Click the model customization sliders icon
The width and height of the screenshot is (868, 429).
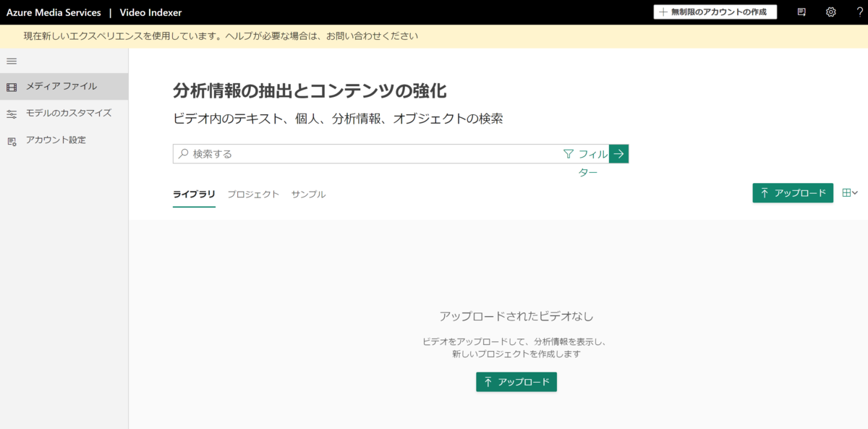point(12,114)
